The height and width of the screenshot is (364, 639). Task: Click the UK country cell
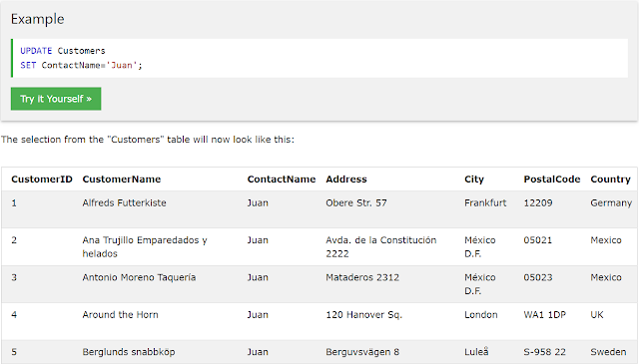click(x=597, y=315)
